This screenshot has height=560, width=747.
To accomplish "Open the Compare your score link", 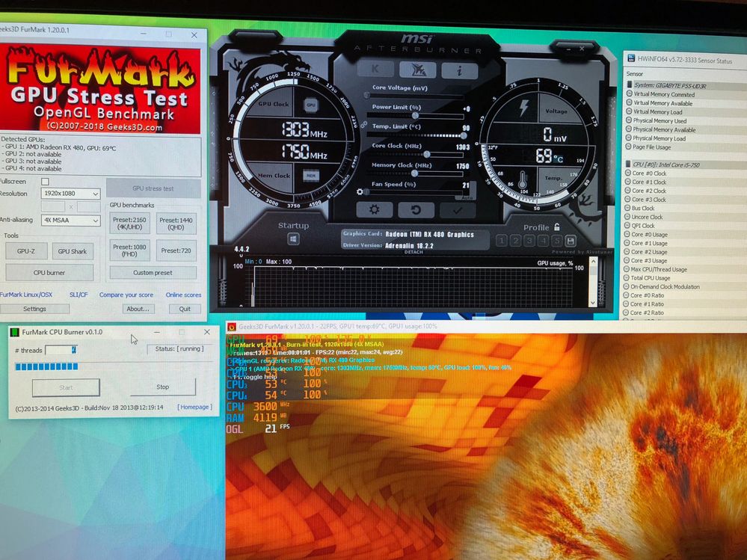I will [x=126, y=295].
